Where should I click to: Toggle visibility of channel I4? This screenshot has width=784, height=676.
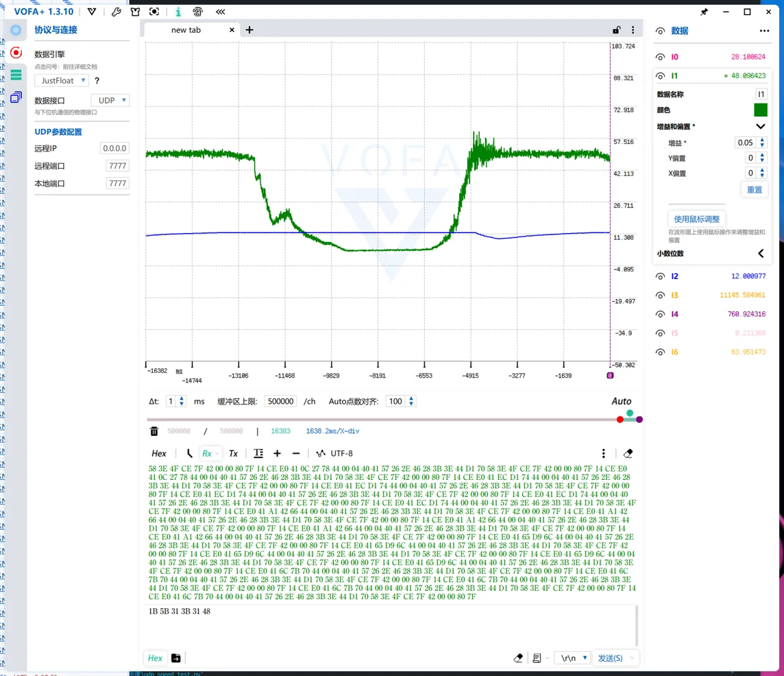point(660,314)
